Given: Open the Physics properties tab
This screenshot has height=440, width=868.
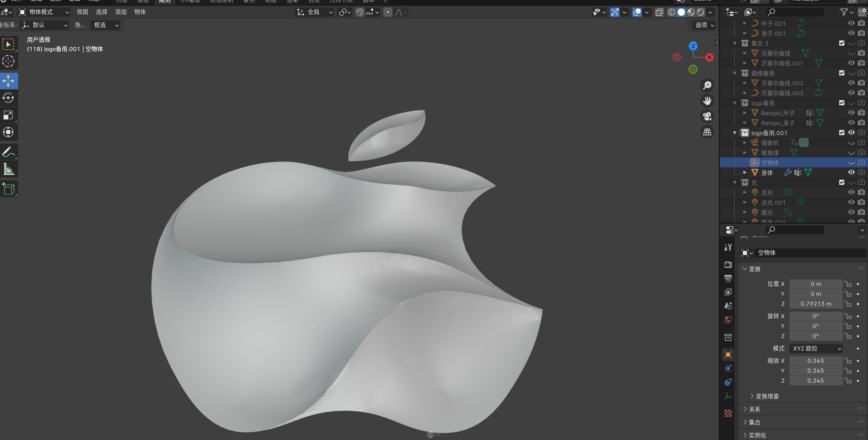Looking at the screenshot, I should (728, 368).
